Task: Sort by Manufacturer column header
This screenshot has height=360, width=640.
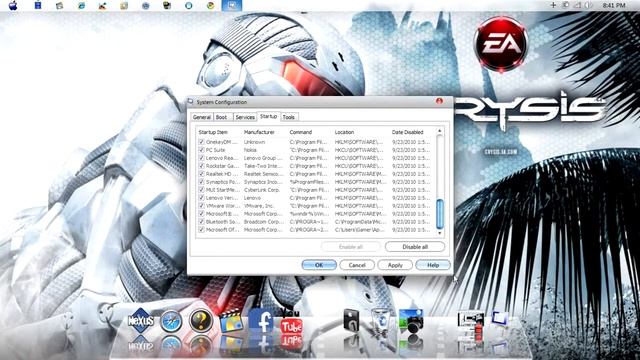Action: 259,132
